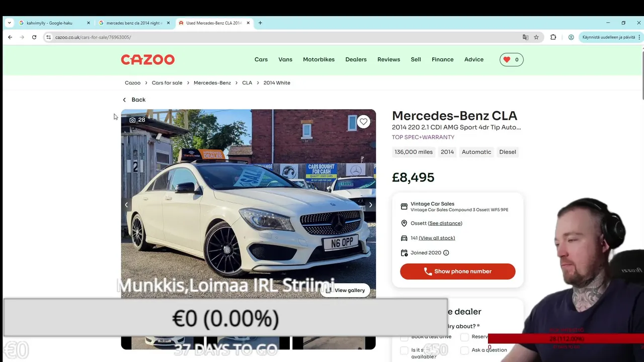Viewport: 644px width, 362px height.
Task: Open saved favourites heart counter
Action: click(x=512, y=59)
